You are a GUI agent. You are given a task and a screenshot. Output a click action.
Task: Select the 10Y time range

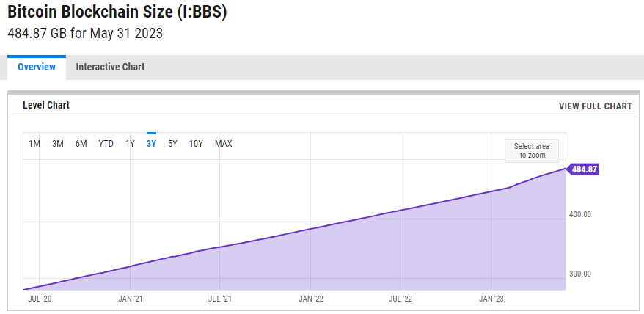(x=196, y=144)
